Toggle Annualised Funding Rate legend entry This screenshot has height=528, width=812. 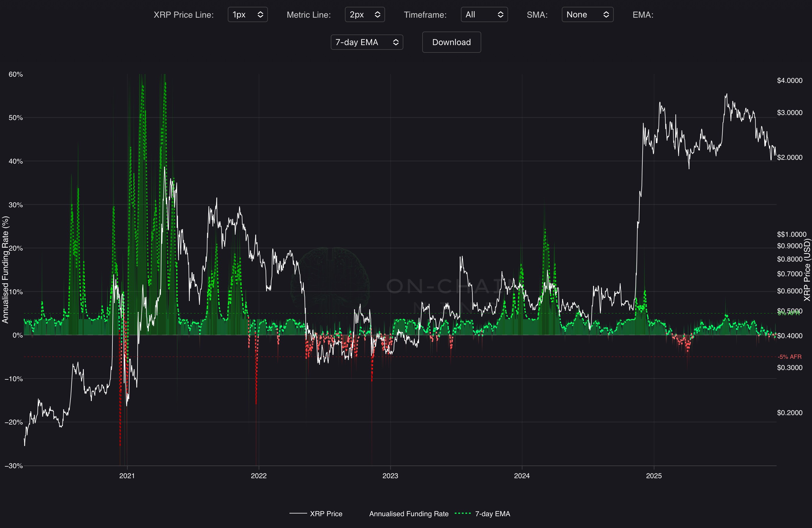pos(408,514)
